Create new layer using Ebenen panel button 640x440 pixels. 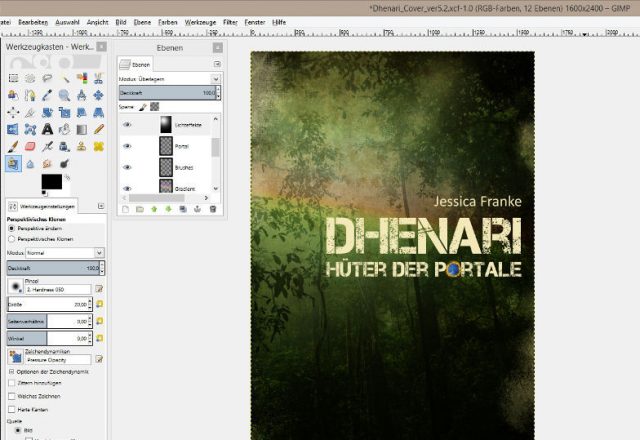tap(126, 209)
